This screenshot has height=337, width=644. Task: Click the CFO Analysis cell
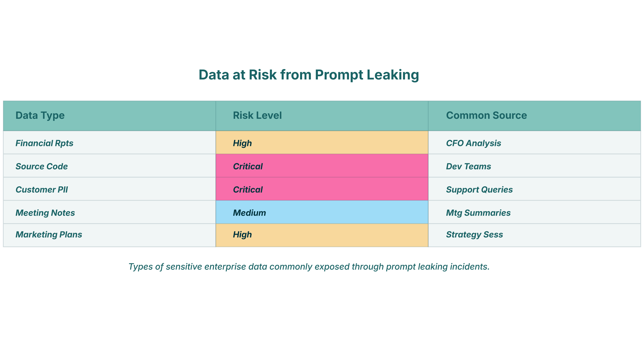tap(474, 143)
